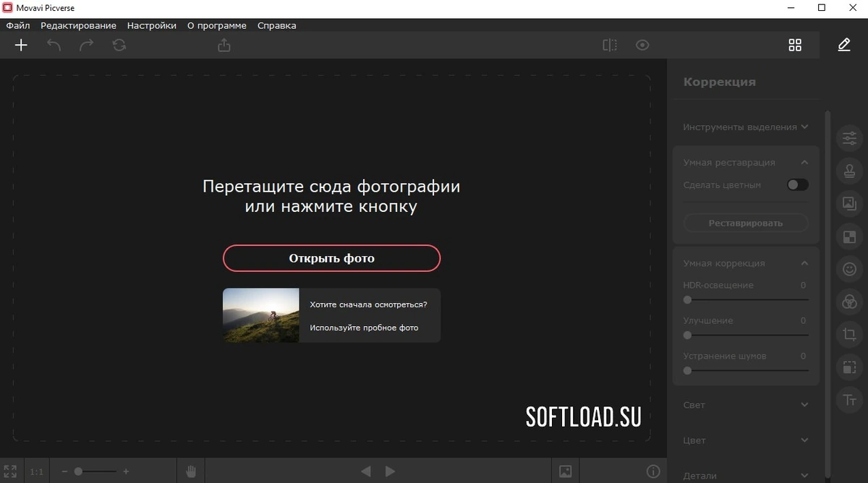Adjust the HDR-освещение slider
The height and width of the screenshot is (483, 868).
[x=746, y=299]
